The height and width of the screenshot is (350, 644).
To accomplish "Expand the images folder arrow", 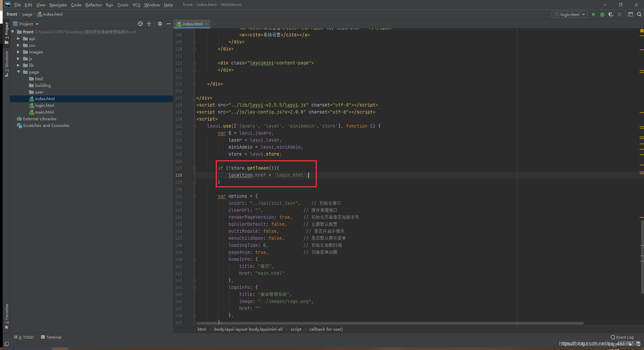I will pos(18,52).
